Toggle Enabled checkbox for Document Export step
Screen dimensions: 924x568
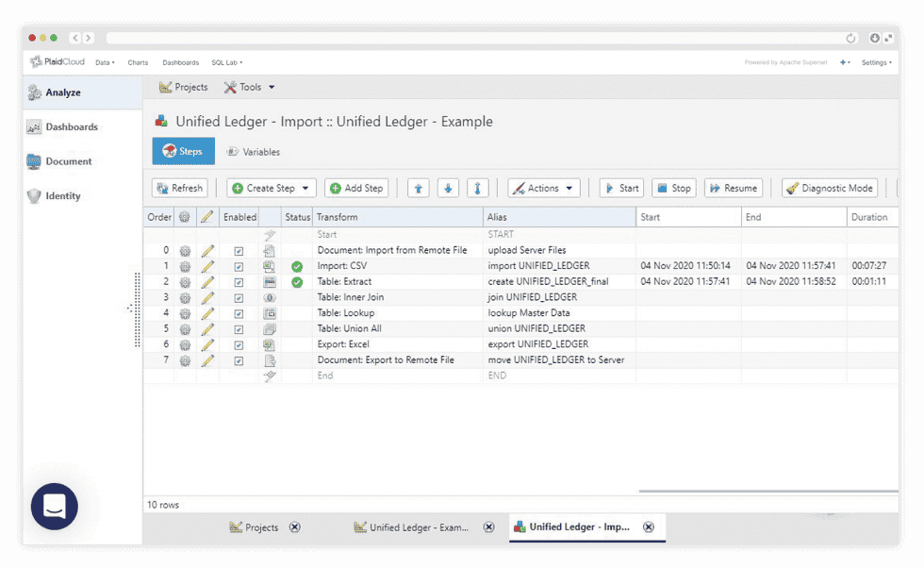tap(239, 360)
